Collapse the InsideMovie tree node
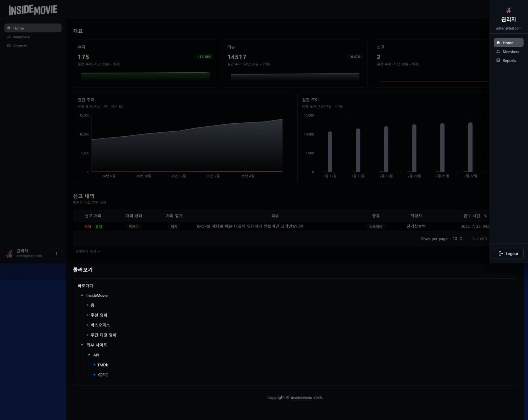The image size is (528, 420). coord(82,295)
